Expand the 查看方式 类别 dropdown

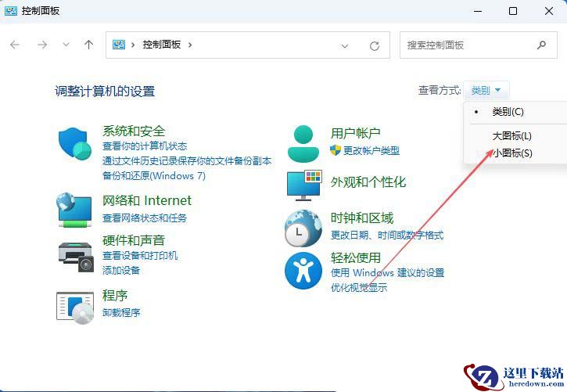[486, 91]
